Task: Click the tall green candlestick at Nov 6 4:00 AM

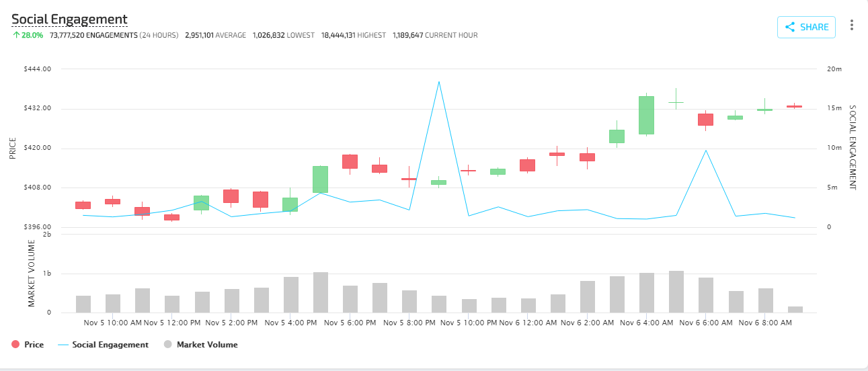Action: pyautogui.click(x=646, y=115)
